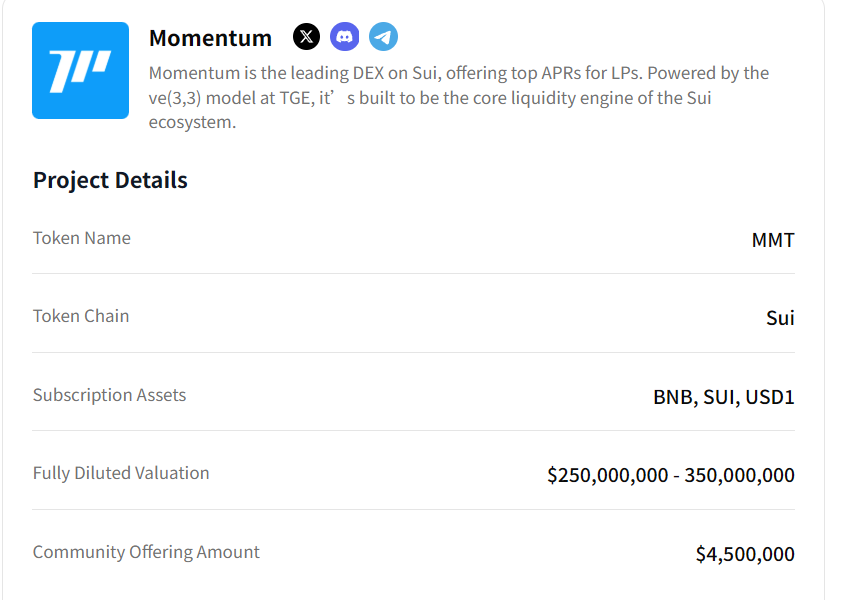Screen dimensions: 848x600
Task: Select the 'Fully Diluted Valuation' label
Action: coord(121,473)
